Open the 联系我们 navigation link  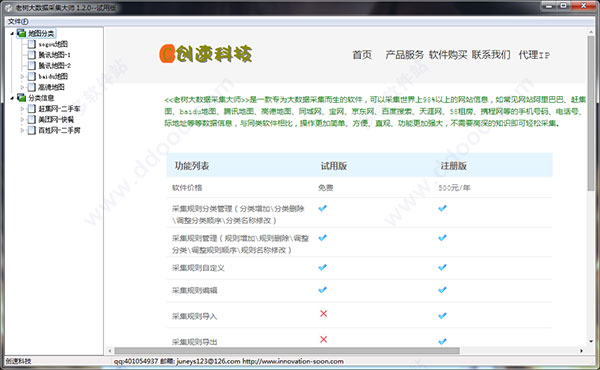(491, 55)
